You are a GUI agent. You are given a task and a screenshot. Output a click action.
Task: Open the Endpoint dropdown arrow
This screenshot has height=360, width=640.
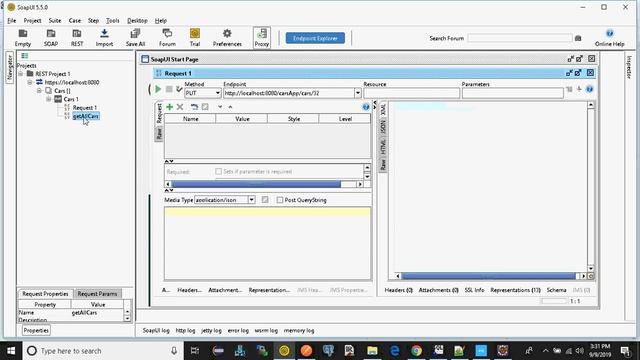click(358, 93)
